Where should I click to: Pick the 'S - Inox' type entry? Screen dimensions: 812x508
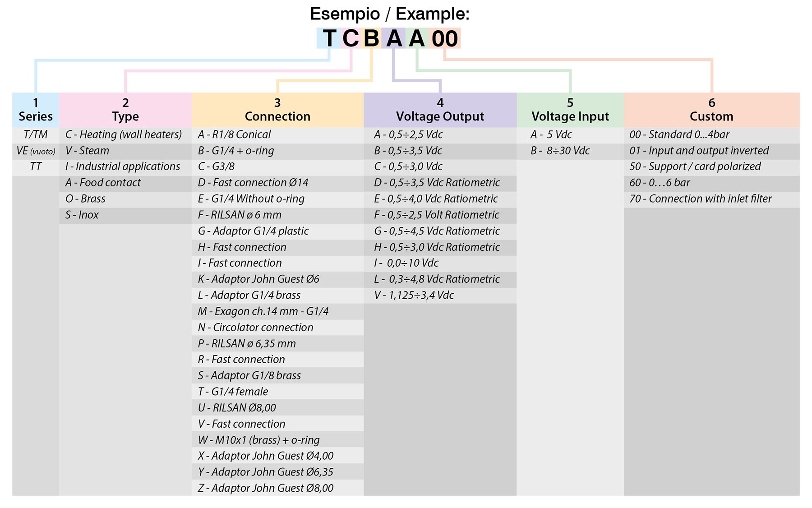(82, 215)
